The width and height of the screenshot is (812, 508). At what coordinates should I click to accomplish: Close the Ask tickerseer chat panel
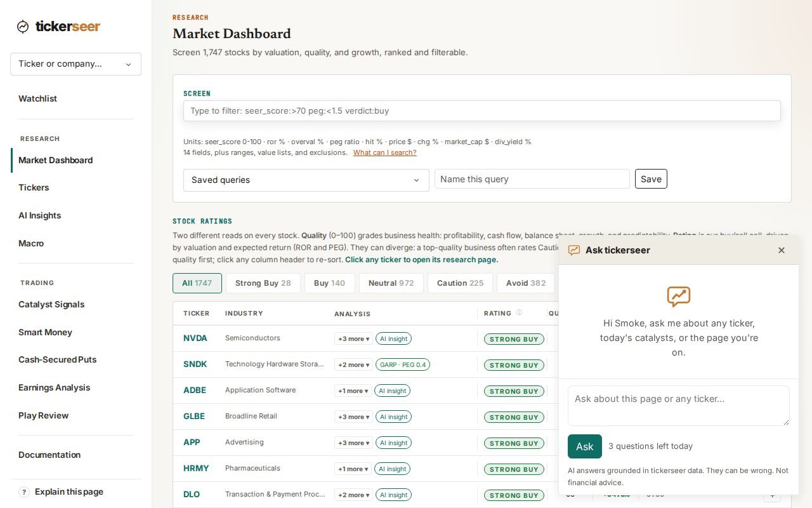click(x=782, y=250)
